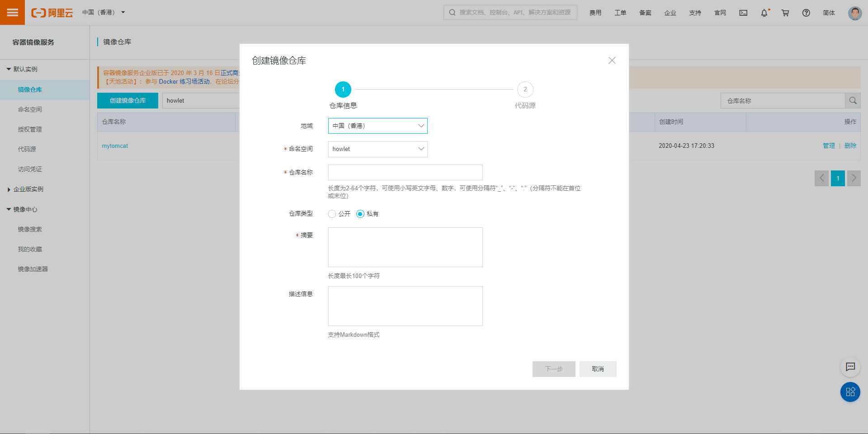The image size is (868, 434).
Task: Switch language via 简体
Action: coord(829,13)
